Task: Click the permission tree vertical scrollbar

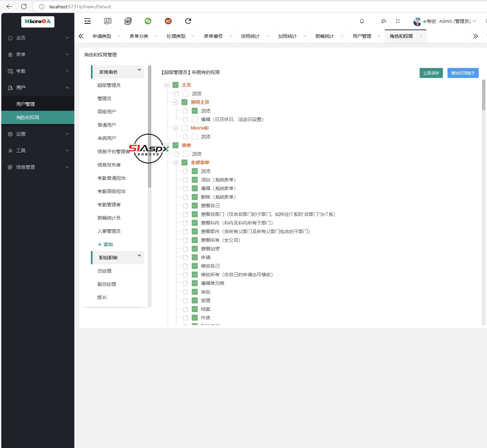Action: 484,95
